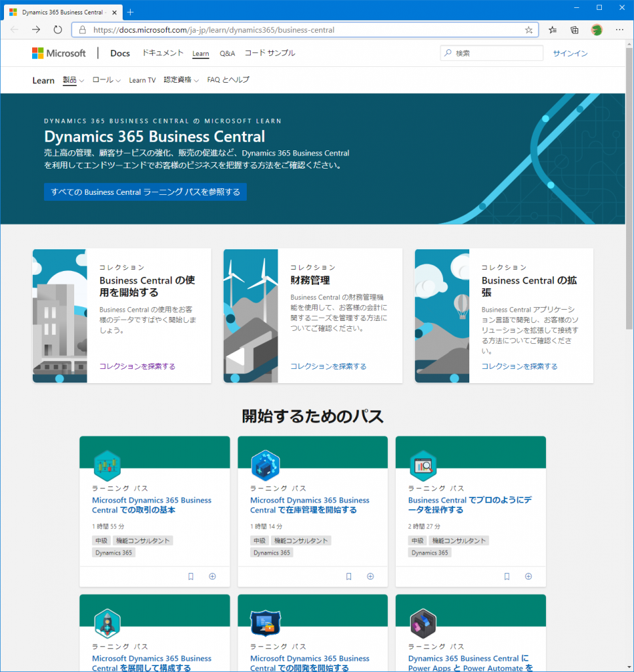Click the Microsoft logo

[x=59, y=53]
